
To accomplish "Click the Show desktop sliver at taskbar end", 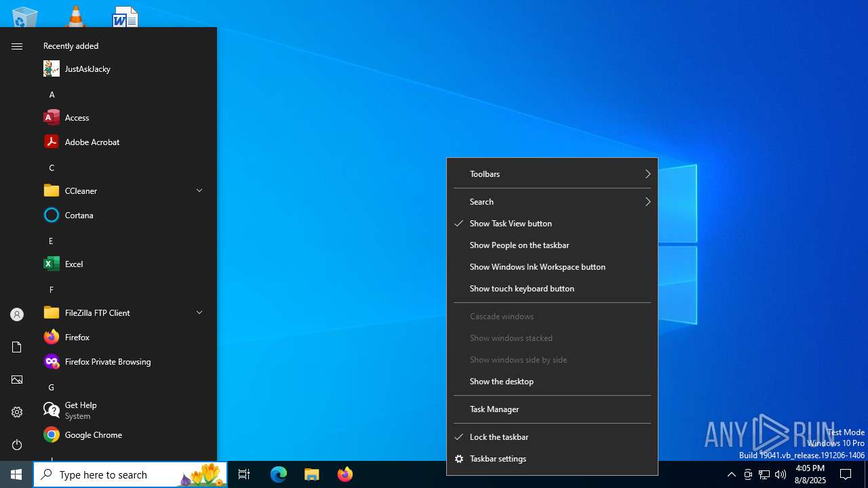I will [866, 474].
